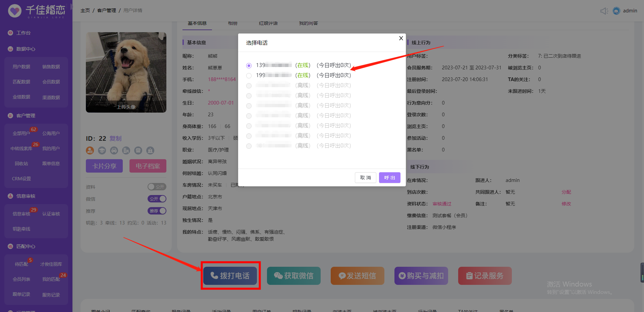This screenshot has height=312, width=644.
Task: Open 跟单记录 in the sidebar
Action: pos(21,294)
